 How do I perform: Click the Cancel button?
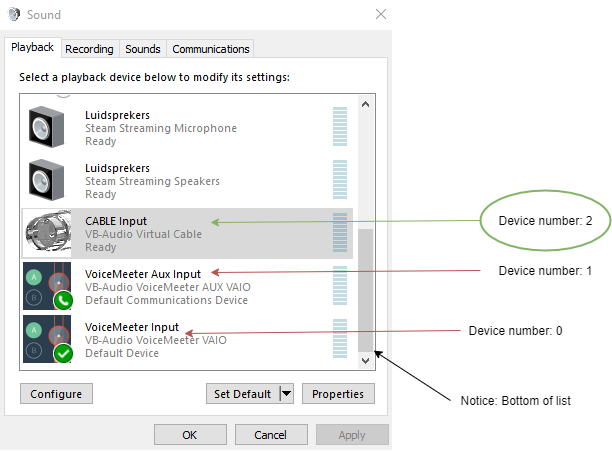point(271,435)
